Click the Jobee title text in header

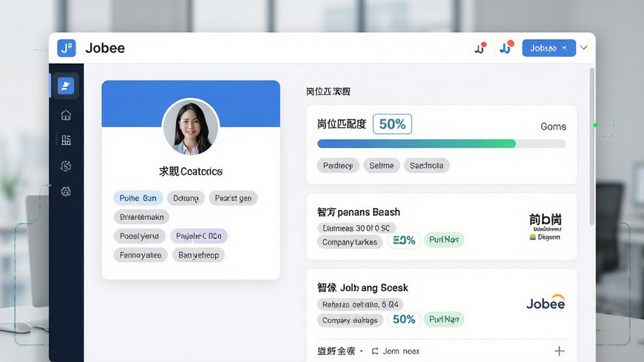click(105, 48)
